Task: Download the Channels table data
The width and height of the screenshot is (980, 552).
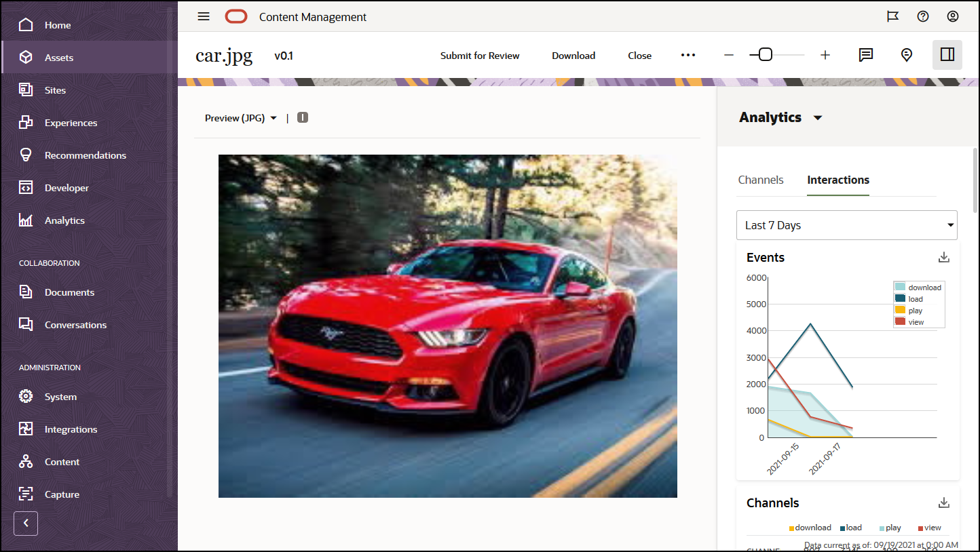Action: pyautogui.click(x=943, y=502)
